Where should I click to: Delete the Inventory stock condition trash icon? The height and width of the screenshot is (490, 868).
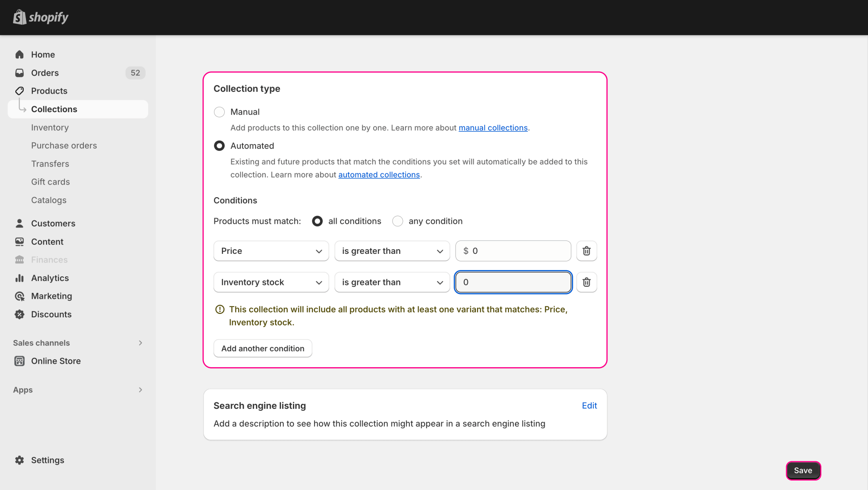tap(586, 282)
